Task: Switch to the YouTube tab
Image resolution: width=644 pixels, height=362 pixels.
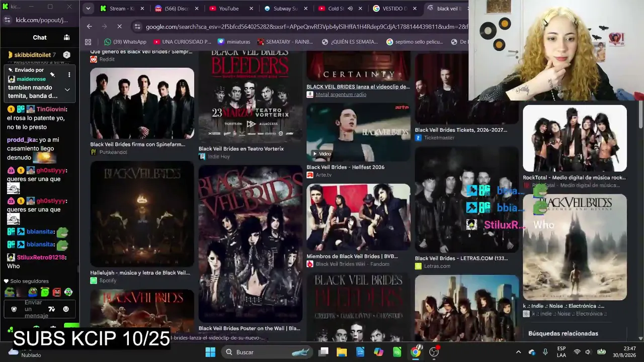Action: pos(230,9)
